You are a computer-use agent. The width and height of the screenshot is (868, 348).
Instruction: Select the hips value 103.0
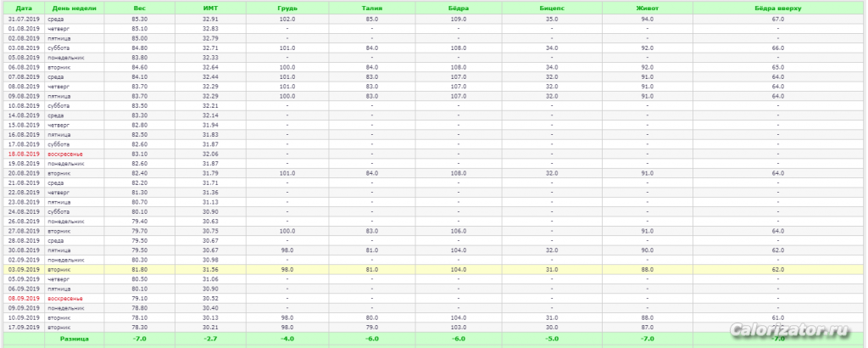(459, 328)
